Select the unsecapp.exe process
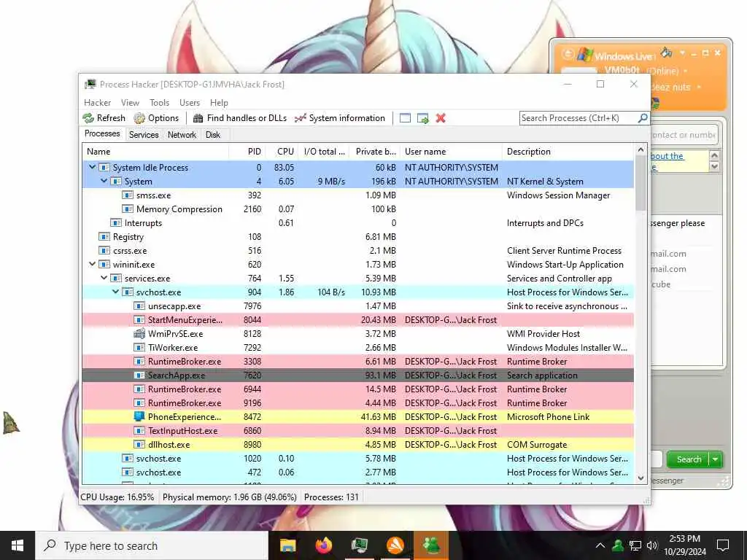This screenshot has width=747, height=560. click(357, 306)
